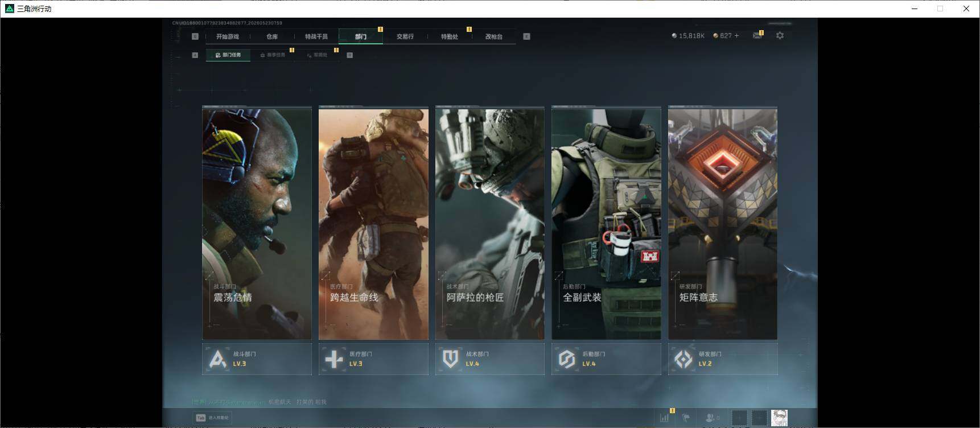Click the Tab shortcut button at bottom left
The width and height of the screenshot is (980, 428).
(x=213, y=418)
